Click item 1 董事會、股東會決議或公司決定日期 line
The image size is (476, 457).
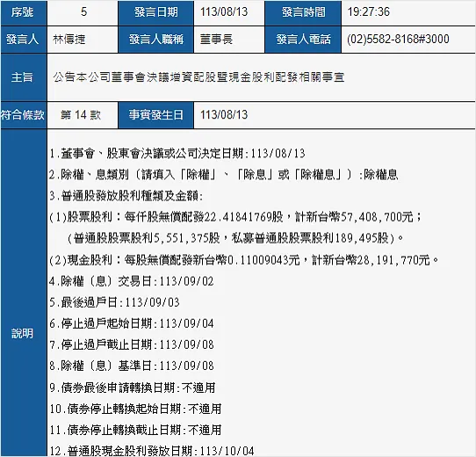177,154
